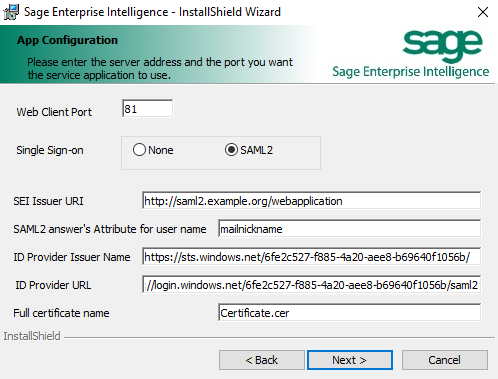
Task: Click Sage Enterprise Intelligence text under the logo
Action: click(x=411, y=72)
